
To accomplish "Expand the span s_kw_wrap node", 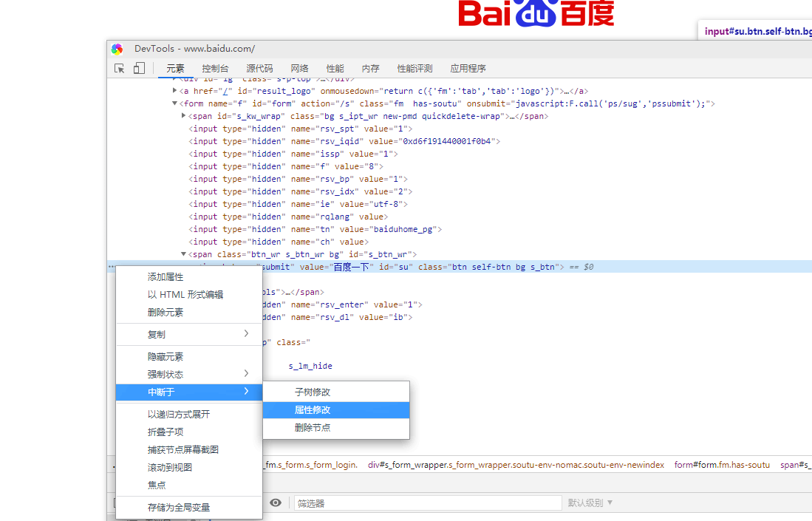I will click(183, 115).
